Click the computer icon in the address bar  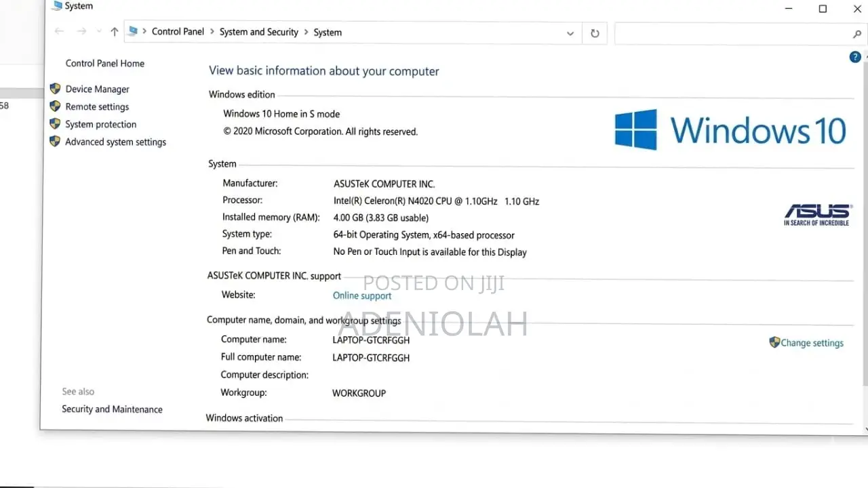(x=133, y=31)
